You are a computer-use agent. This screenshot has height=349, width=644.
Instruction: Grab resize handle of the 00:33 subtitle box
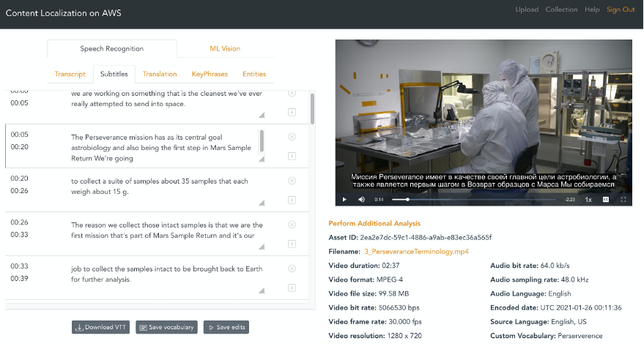click(x=262, y=290)
